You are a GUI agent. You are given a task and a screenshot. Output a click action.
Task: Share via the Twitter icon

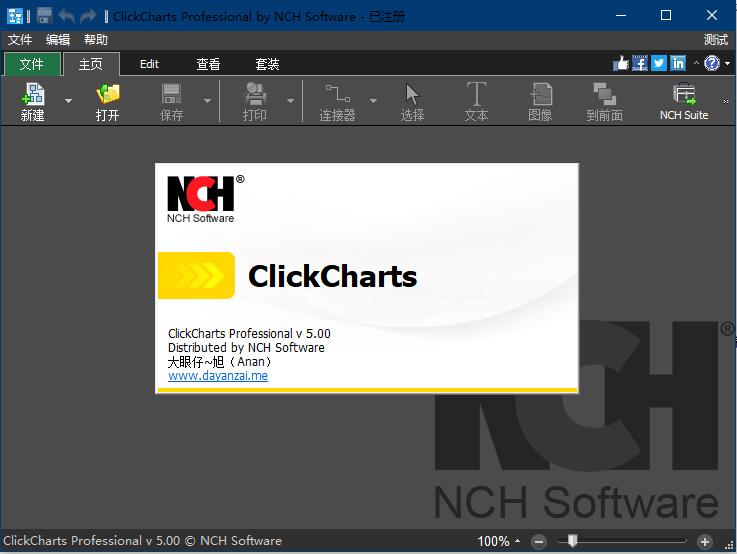[x=659, y=63]
